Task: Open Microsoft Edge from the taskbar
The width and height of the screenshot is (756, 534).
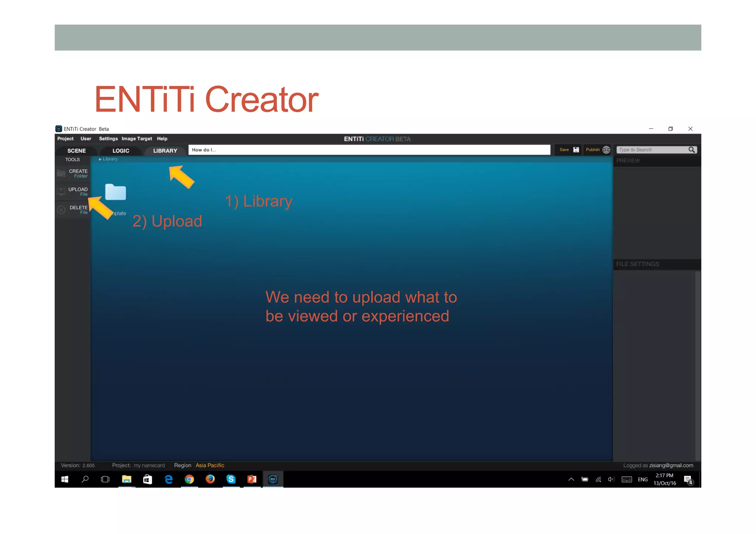Action: click(x=168, y=479)
